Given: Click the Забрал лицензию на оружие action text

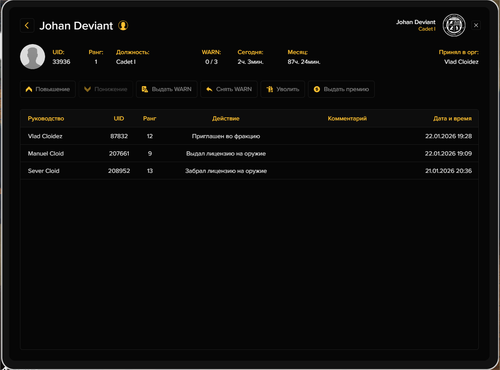Looking at the screenshot, I should point(226,171).
